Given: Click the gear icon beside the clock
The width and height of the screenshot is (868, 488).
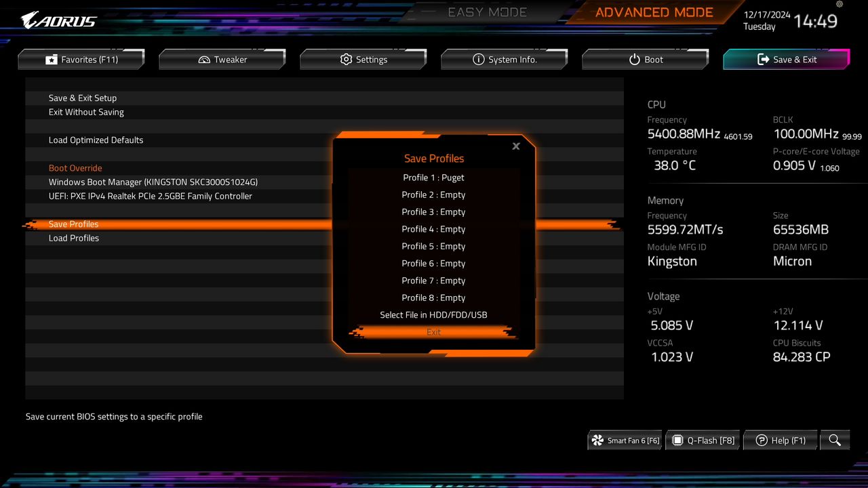Looking at the screenshot, I should click(840, 5).
